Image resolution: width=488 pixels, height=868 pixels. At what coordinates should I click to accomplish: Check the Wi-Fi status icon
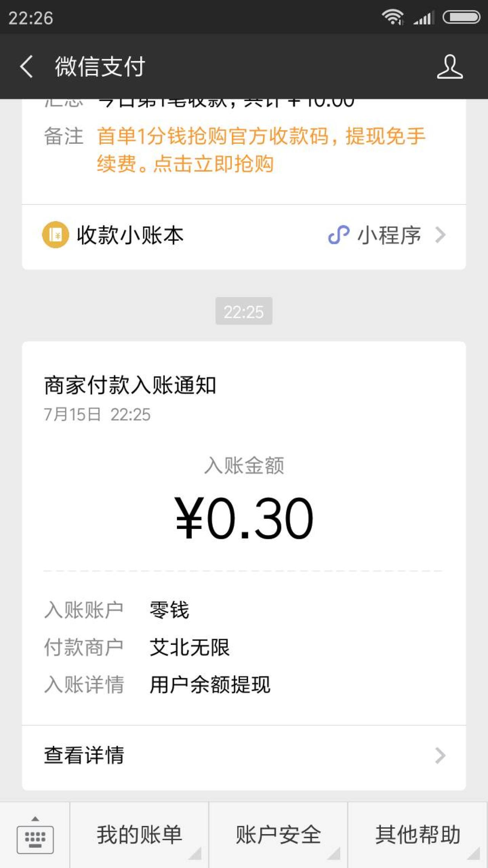(393, 18)
